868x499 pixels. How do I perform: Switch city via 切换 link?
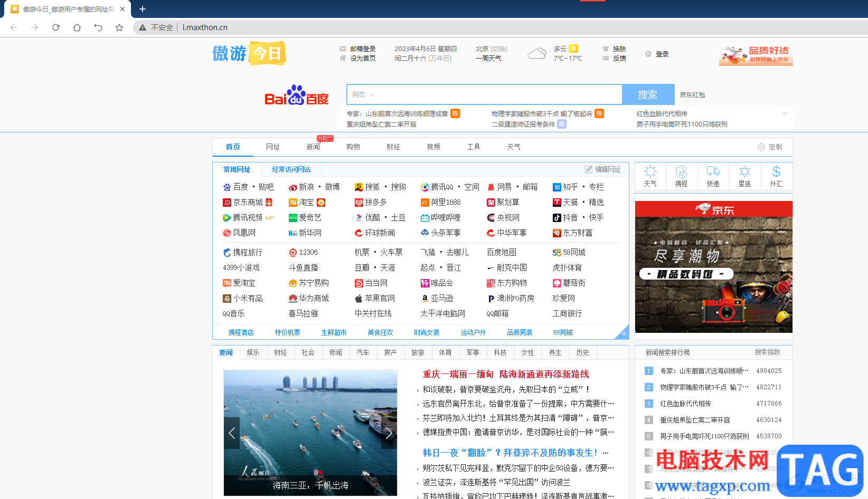pyautogui.click(x=499, y=49)
